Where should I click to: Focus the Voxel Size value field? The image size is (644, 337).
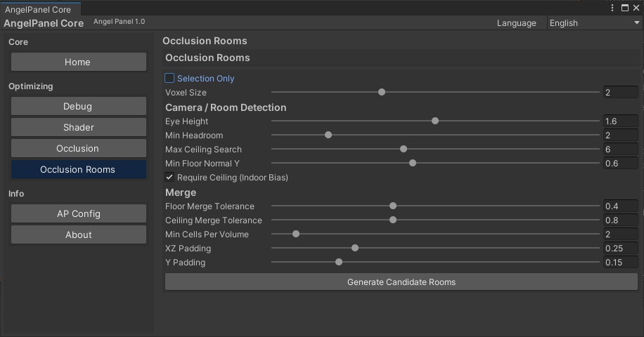click(620, 92)
